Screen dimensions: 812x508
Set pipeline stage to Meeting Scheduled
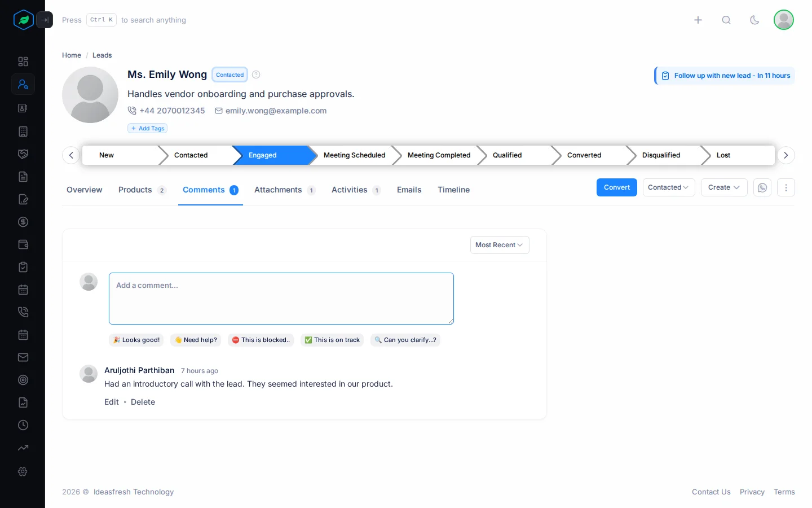point(354,155)
